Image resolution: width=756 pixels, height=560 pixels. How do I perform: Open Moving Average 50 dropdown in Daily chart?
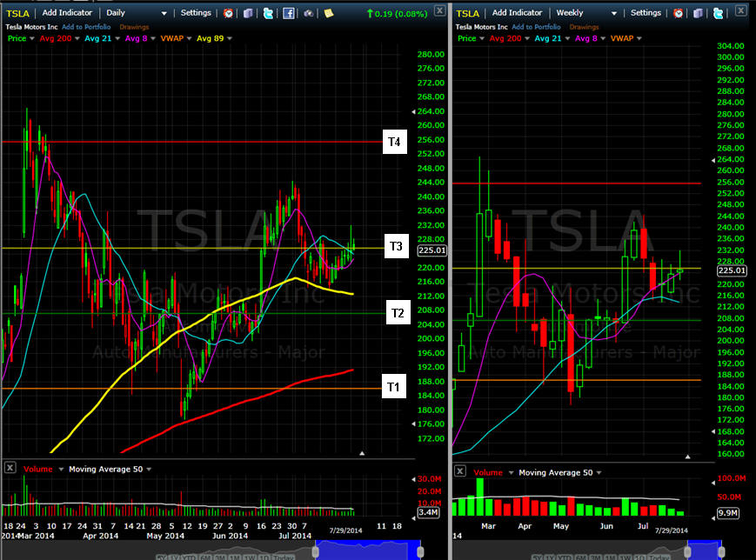point(149,470)
